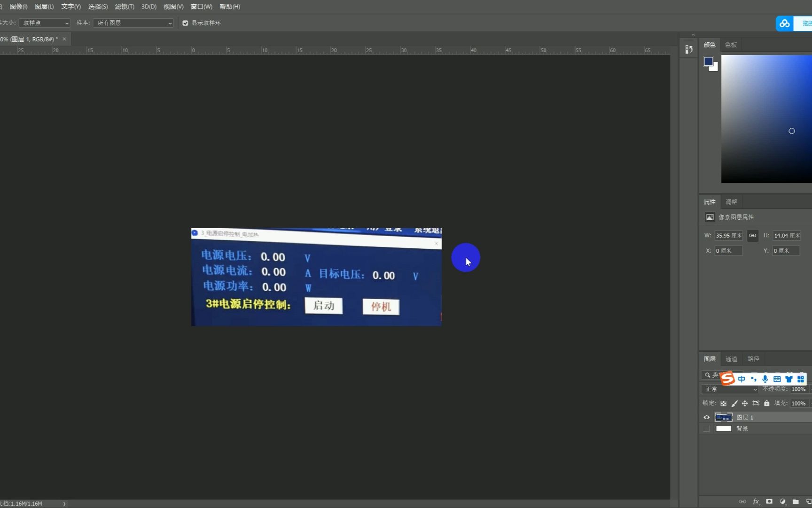Collapse panels with double chevron

point(693,35)
